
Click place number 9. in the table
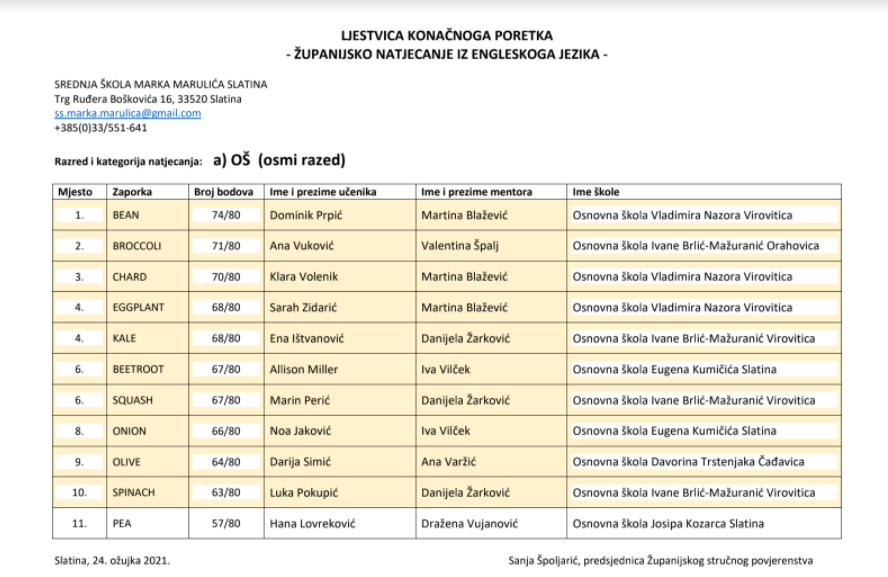79,462
